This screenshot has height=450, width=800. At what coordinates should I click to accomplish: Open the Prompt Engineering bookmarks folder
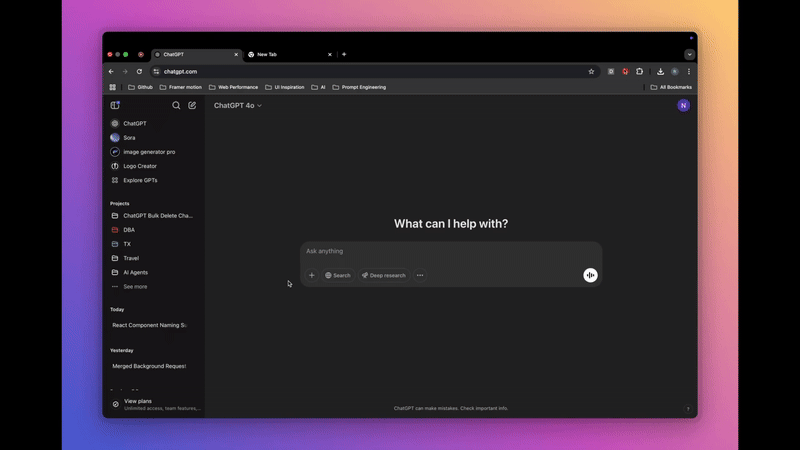pyautogui.click(x=359, y=87)
